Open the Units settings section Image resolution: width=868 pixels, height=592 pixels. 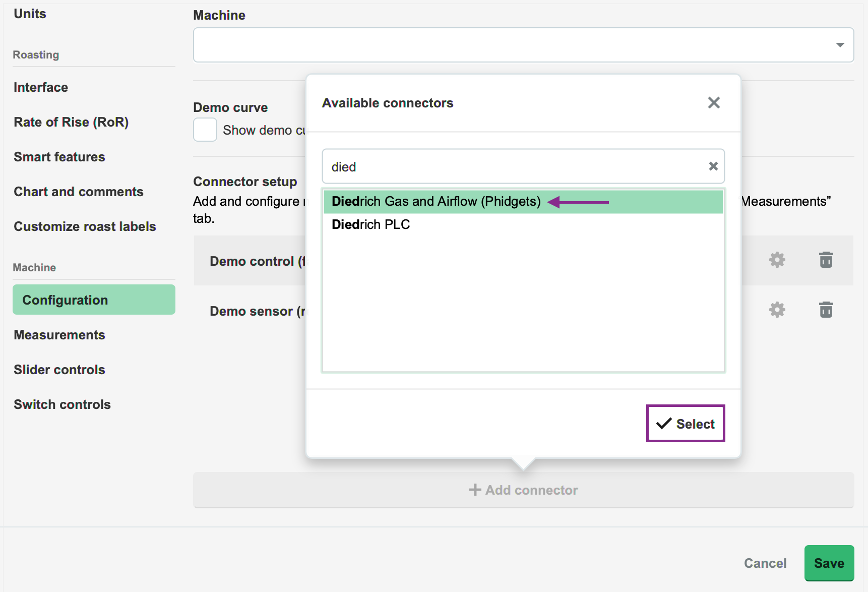coord(30,14)
